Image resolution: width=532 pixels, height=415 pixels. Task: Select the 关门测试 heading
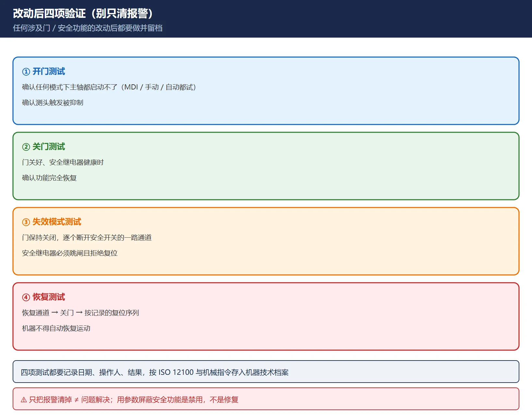click(49, 147)
